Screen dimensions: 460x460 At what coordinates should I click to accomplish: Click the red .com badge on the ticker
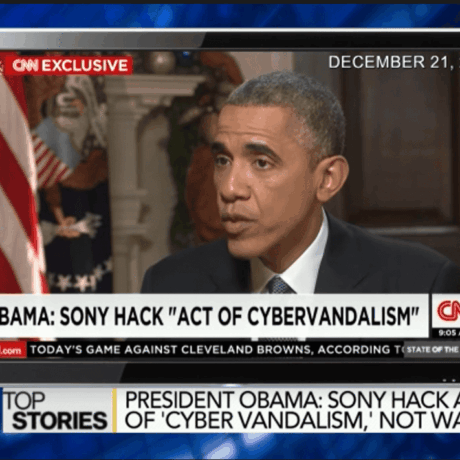pos(13,350)
